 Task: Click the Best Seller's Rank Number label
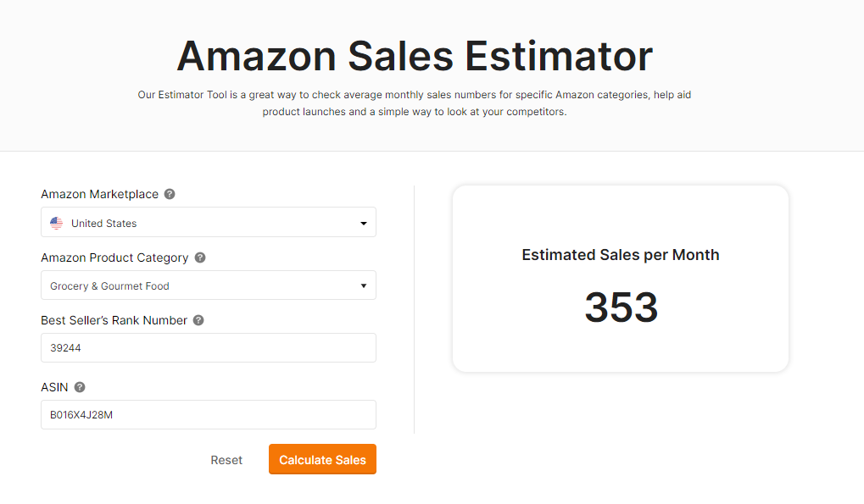(114, 320)
